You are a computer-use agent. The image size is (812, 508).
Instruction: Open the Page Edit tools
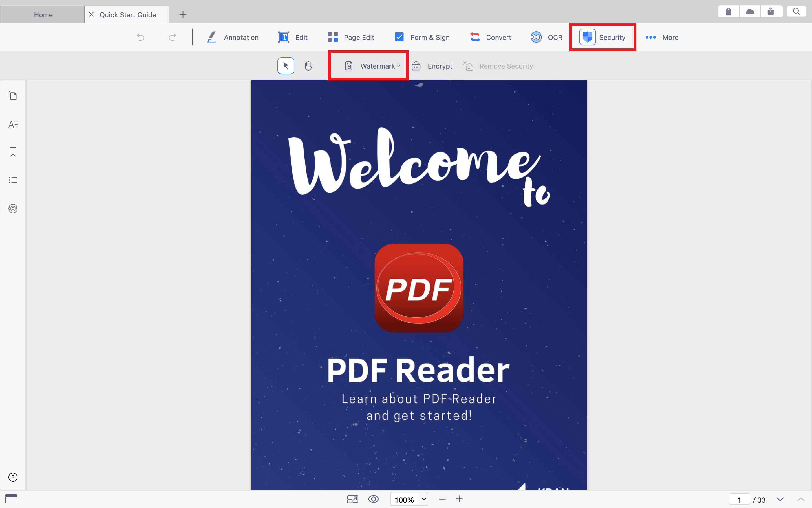(351, 37)
